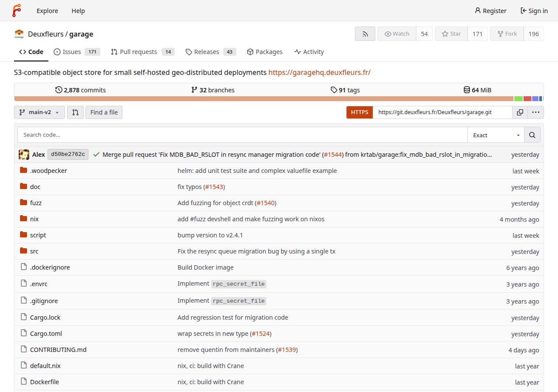Open the .woodpecker folder icon

pos(24,170)
